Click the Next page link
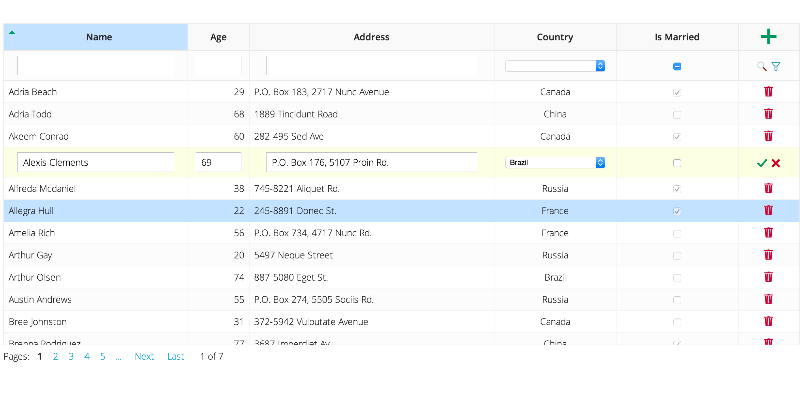800x400 pixels. point(144,356)
